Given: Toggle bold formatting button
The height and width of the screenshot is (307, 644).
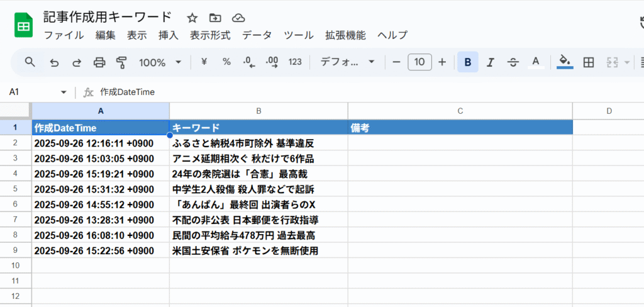Looking at the screenshot, I should tap(467, 62).
